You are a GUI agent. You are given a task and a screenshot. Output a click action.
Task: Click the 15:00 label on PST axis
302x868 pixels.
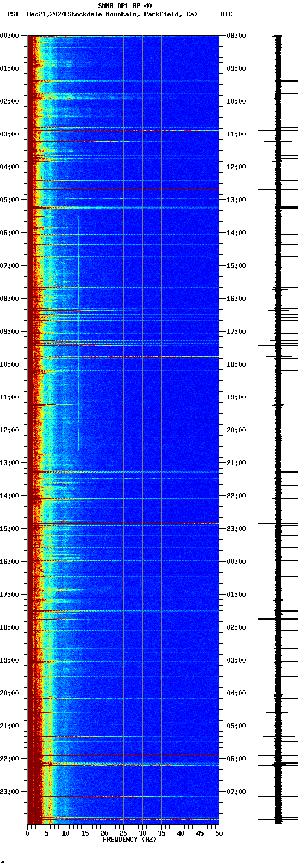coord(9,529)
